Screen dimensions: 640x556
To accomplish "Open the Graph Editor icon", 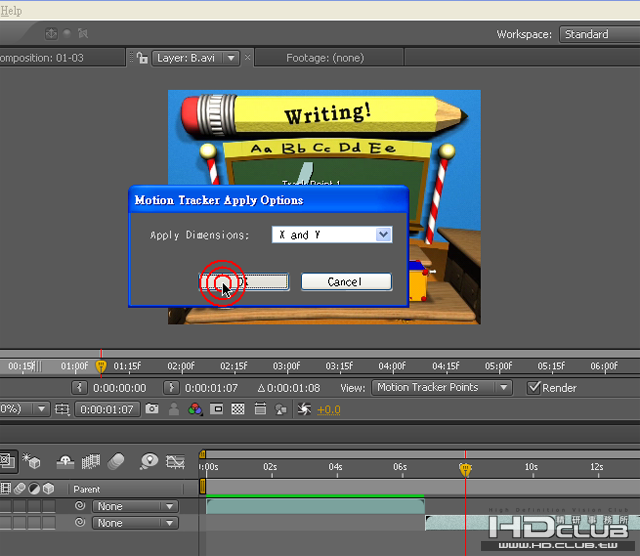I will [x=175, y=462].
